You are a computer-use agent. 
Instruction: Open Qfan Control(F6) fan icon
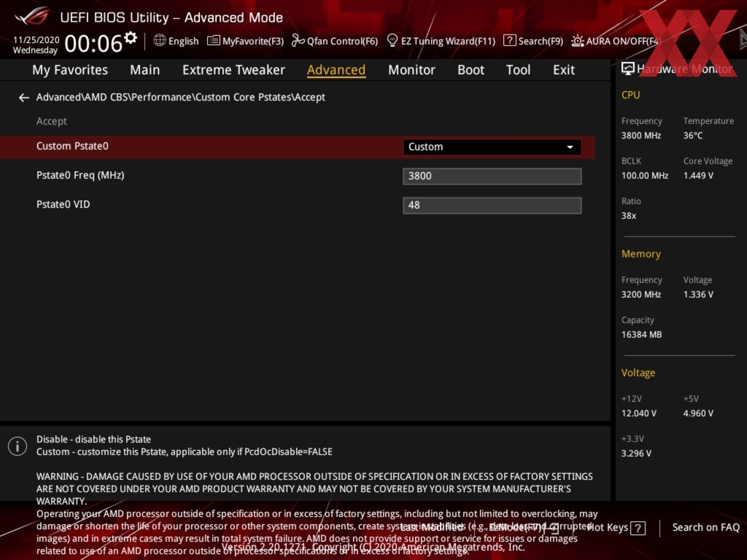pyautogui.click(x=298, y=40)
